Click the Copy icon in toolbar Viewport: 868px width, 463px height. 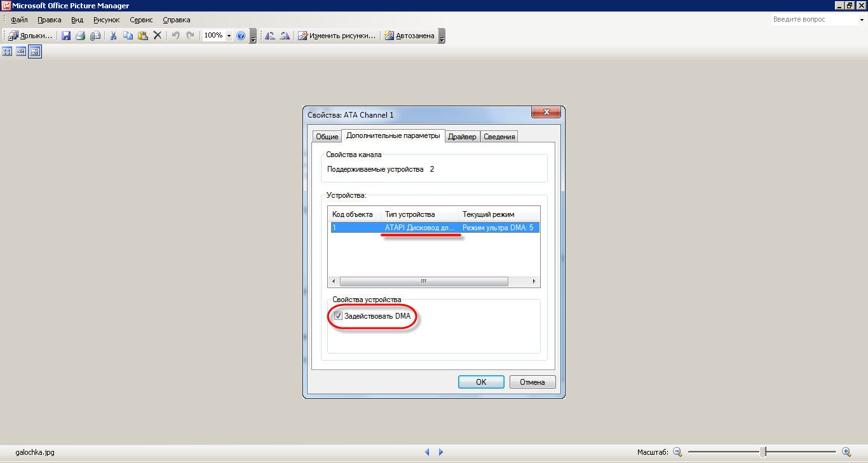(128, 36)
